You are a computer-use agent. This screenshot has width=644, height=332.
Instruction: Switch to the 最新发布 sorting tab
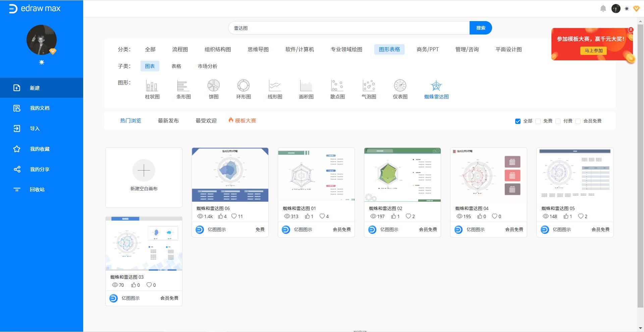(168, 121)
